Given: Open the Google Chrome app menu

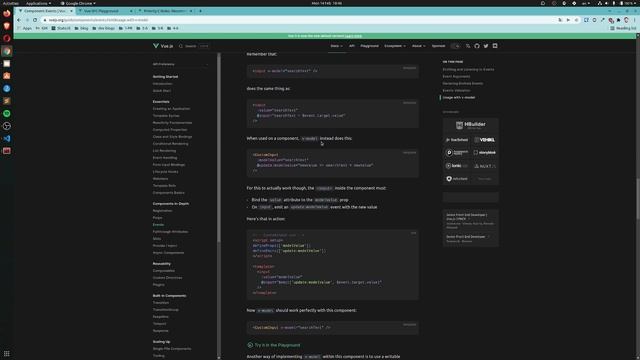Looking at the screenshot, I should point(78,3).
